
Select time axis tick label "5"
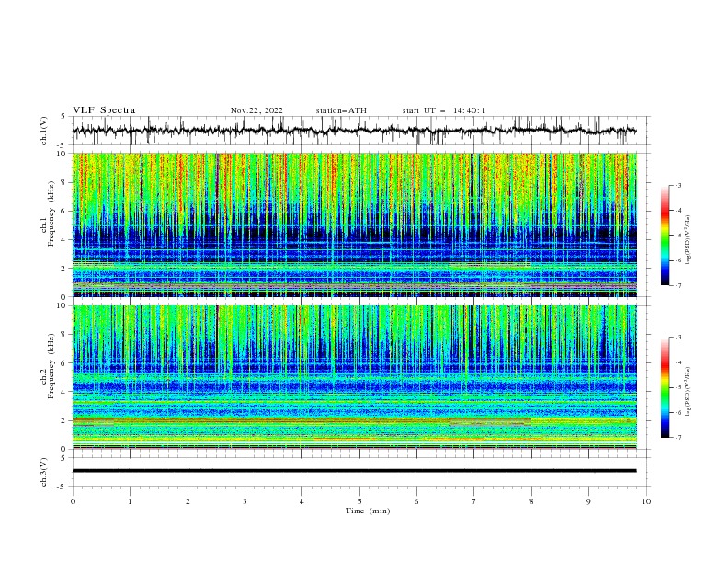pyautogui.click(x=359, y=501)
